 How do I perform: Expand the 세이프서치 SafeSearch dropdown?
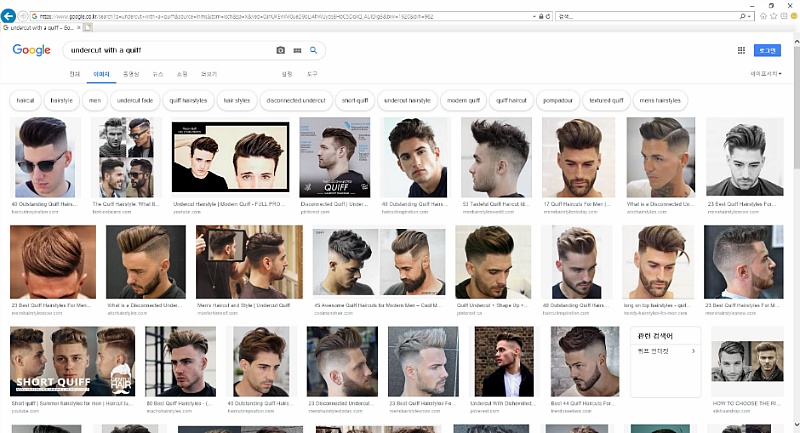pos(766,74)
